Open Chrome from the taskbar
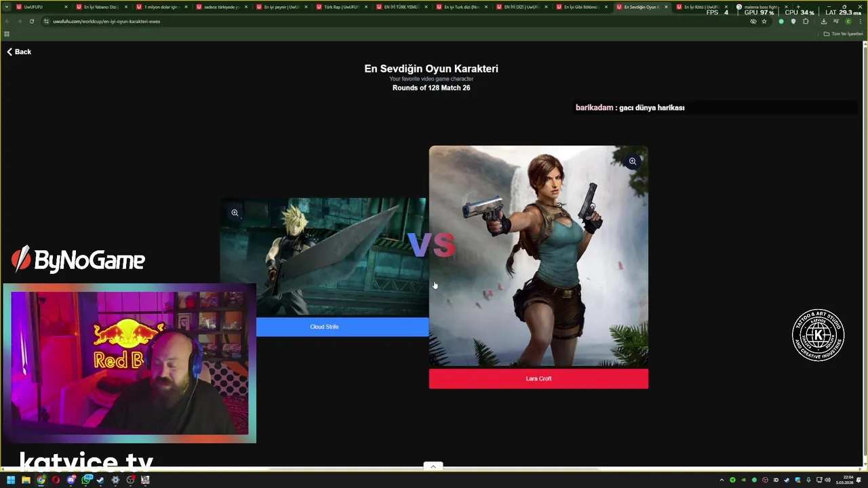Screen dimensions: 868x488 [x=41, y=480]
